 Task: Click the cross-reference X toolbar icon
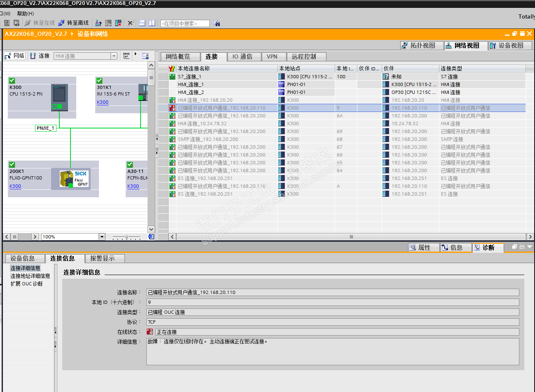130,23
